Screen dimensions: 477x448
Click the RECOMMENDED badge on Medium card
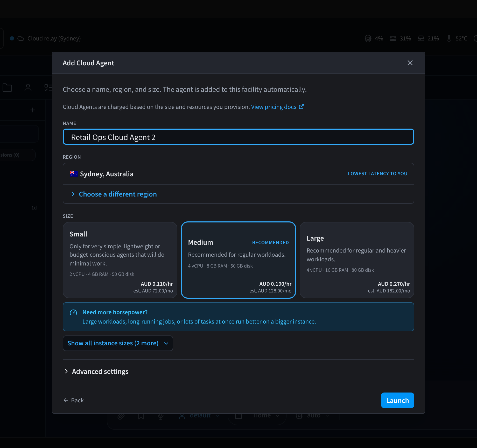tap(270, 242)
